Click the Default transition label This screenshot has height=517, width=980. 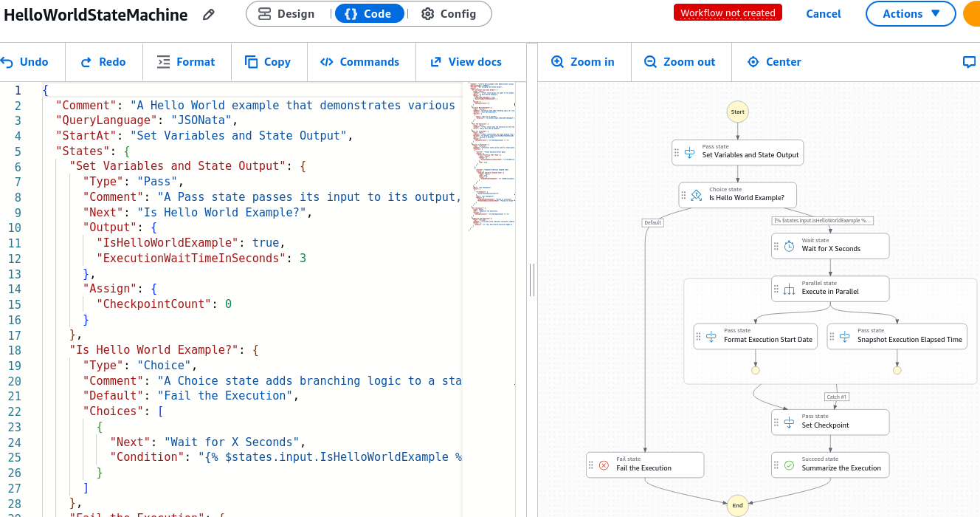(652, 222)
